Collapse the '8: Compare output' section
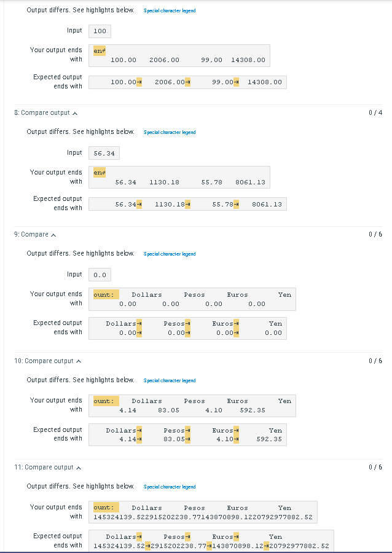392x553 pixels. pyautogui.click(x=75, y=113)
